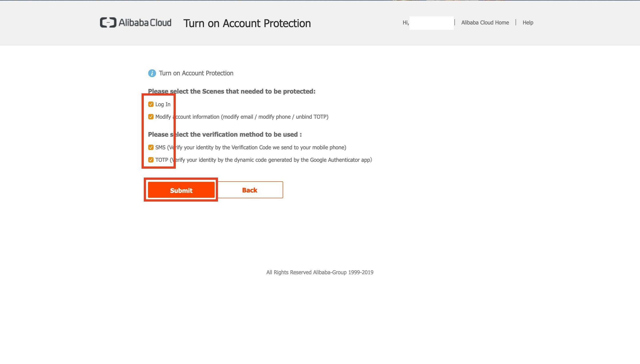This screenshot has height=364, width=640.
Task: Disable the SMS verification checkbox
Action: pos(151,148)
